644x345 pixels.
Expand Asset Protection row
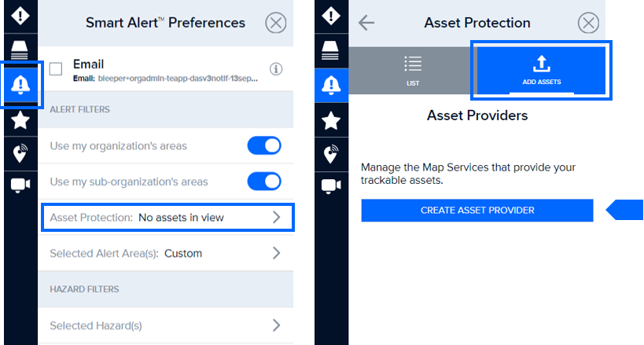point(167,217)
